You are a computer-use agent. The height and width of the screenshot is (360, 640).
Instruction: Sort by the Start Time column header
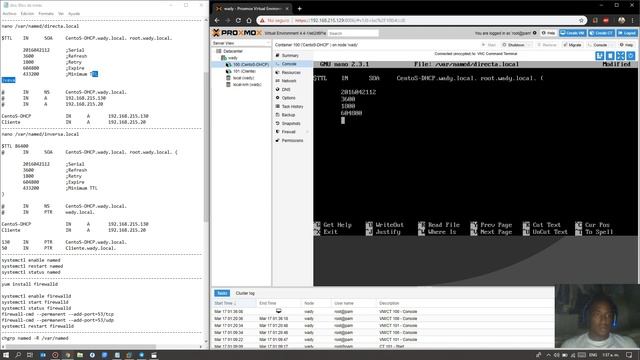tap(235, 303)
